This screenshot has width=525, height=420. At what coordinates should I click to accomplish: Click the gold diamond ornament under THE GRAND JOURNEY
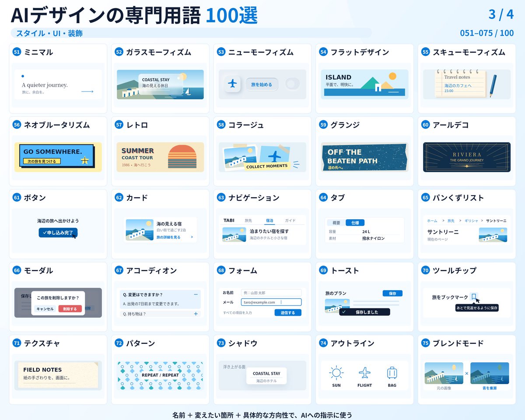pos(467,167)
